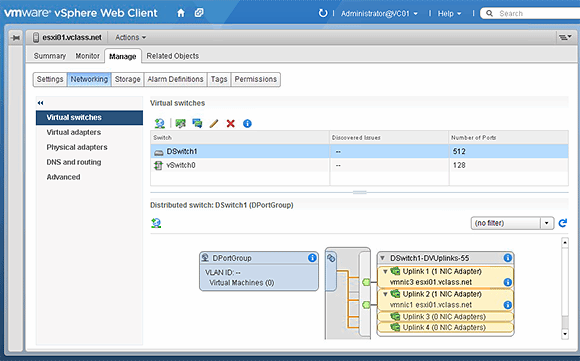
Task: Click the blue info icon in toolbar
Action: pos(247,124)
